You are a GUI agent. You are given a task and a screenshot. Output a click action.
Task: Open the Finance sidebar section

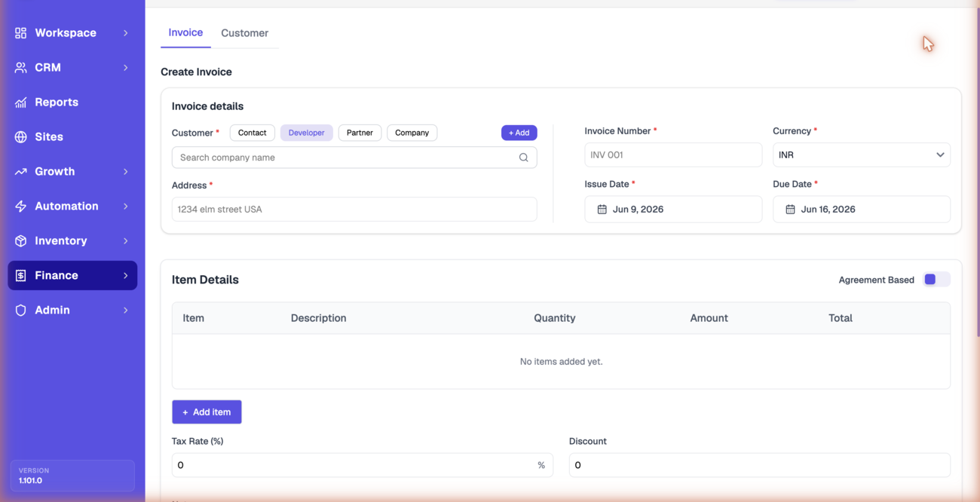point(72,276)
